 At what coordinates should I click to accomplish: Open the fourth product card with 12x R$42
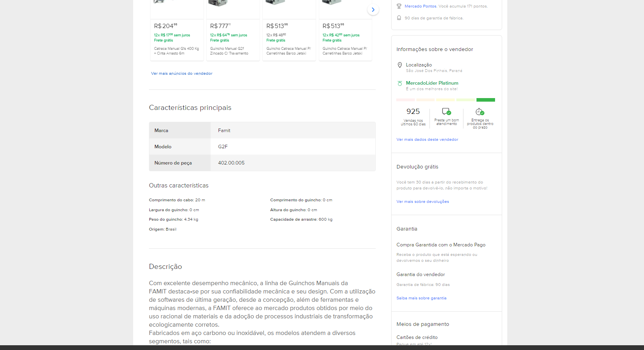pyautogui.click(x=345, y=40)
